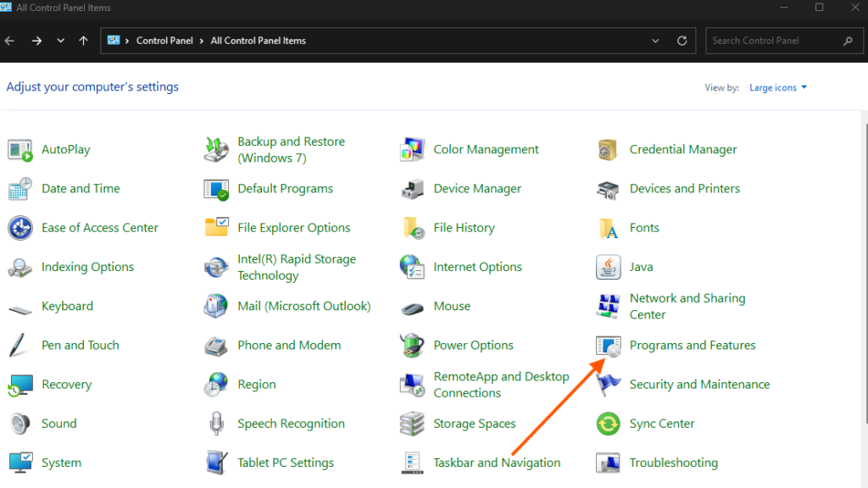Viewport: 868px width, 488px height.
Task: Open Backup and Restore icon
Action: pos(216,150)
